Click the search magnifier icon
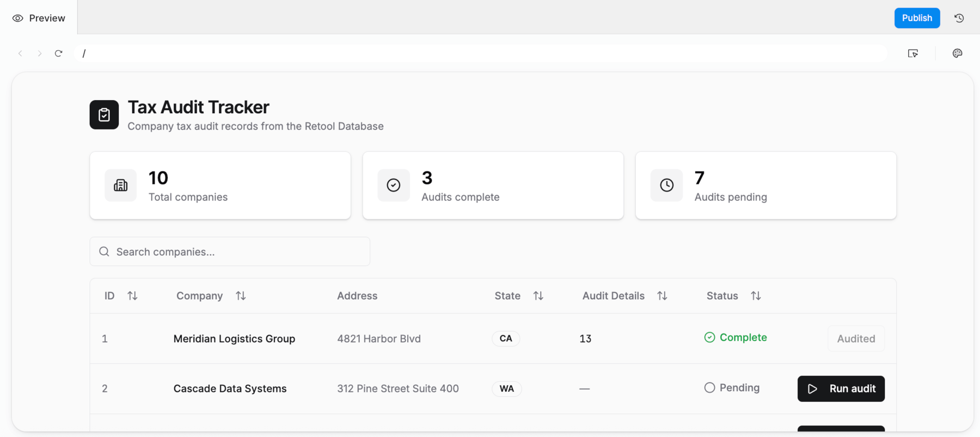The height and width of the screenshot is (437, 980). (104, 251)
